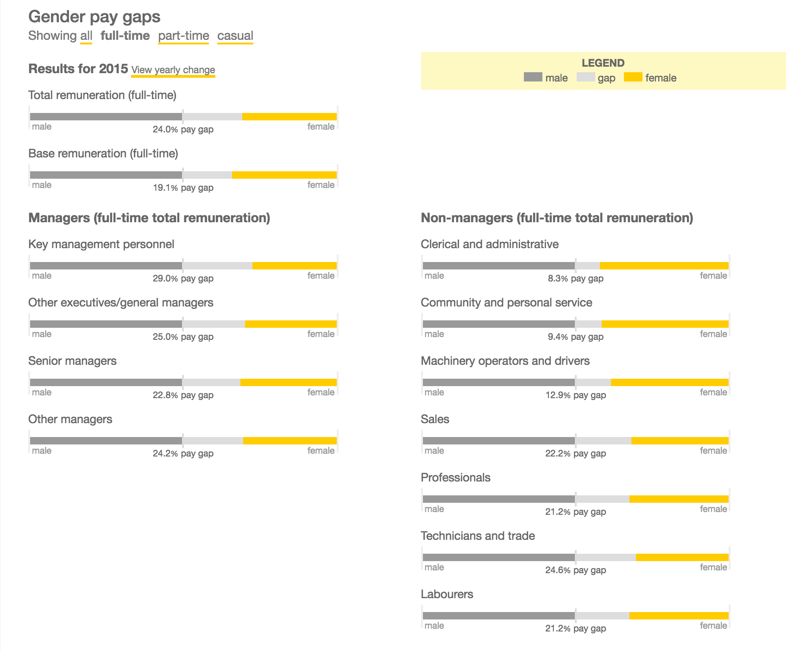The height and width of the screenshot is (650, 812).
Task: Click the Clerical and administrative female bar
Action: click(664, 266)
